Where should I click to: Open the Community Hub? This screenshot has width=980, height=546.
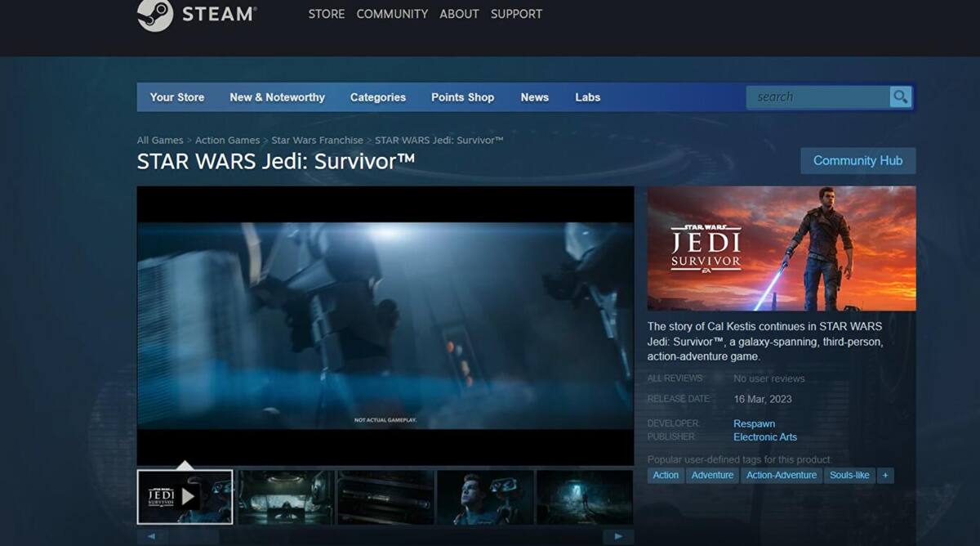[857, 161]
